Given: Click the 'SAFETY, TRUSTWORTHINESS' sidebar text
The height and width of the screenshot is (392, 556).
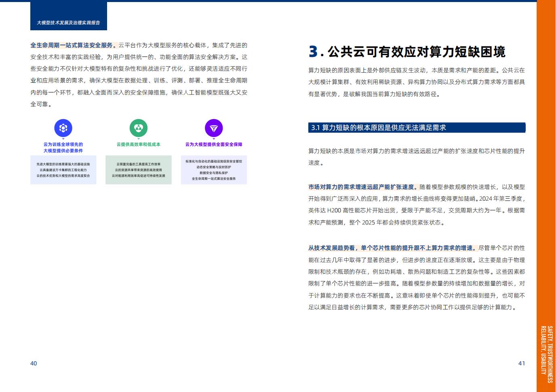Looking at the screenshot, I should 550,354.
